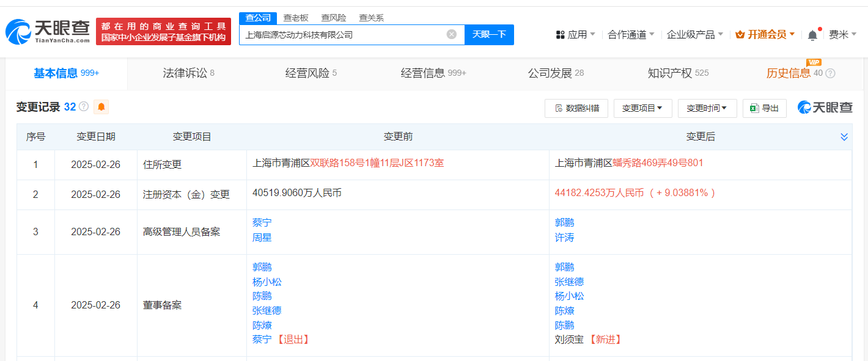Click the 导出 export button
Image resolution: width=868 pixels, height=361 pixels.
[x=764, y=108]
